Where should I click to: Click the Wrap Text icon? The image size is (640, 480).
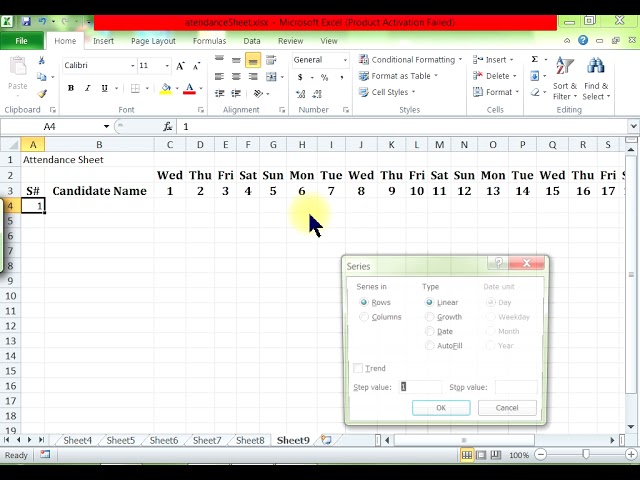[271, 60]
